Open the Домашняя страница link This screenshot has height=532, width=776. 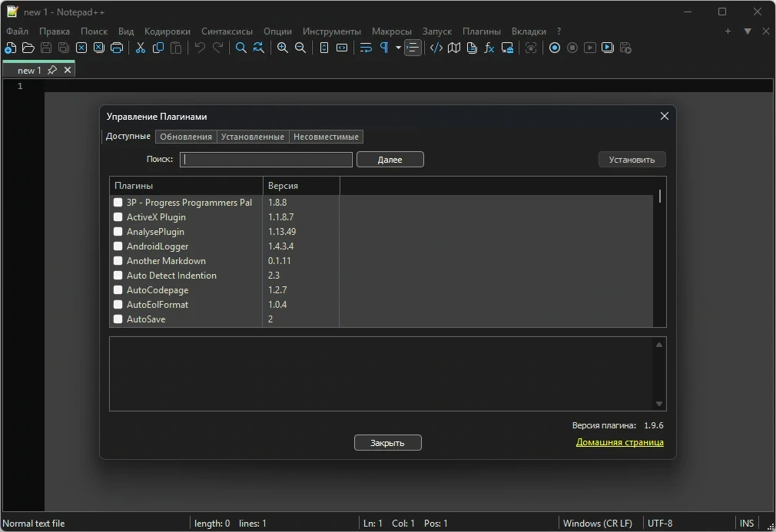pyautogui.click(x=619, y=442)
